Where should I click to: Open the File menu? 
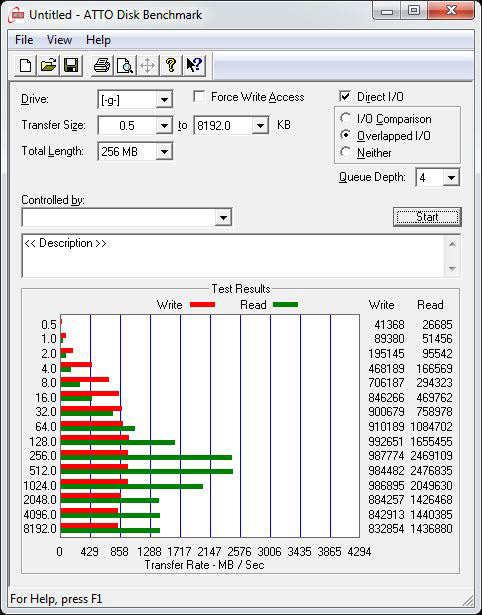tap(24, 40)
